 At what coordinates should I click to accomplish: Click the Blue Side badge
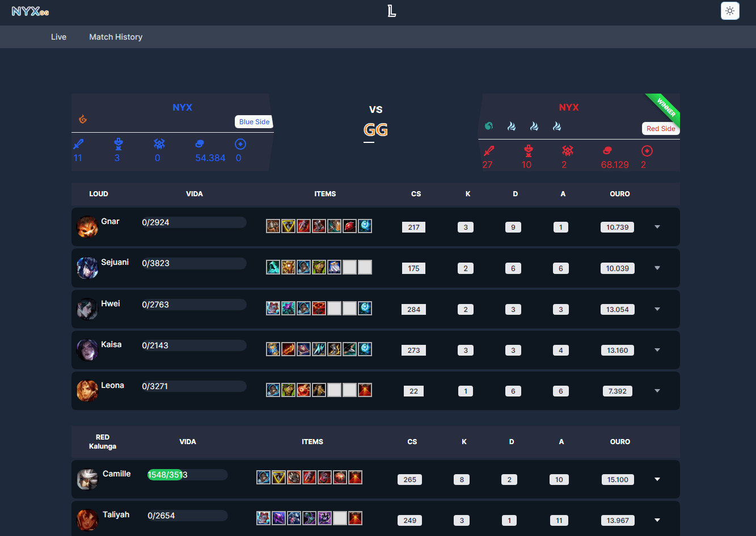coord(254,122)
